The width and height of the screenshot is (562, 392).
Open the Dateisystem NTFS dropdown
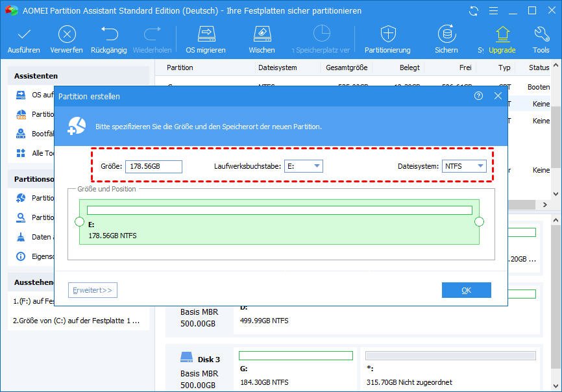tap(464, 166)
